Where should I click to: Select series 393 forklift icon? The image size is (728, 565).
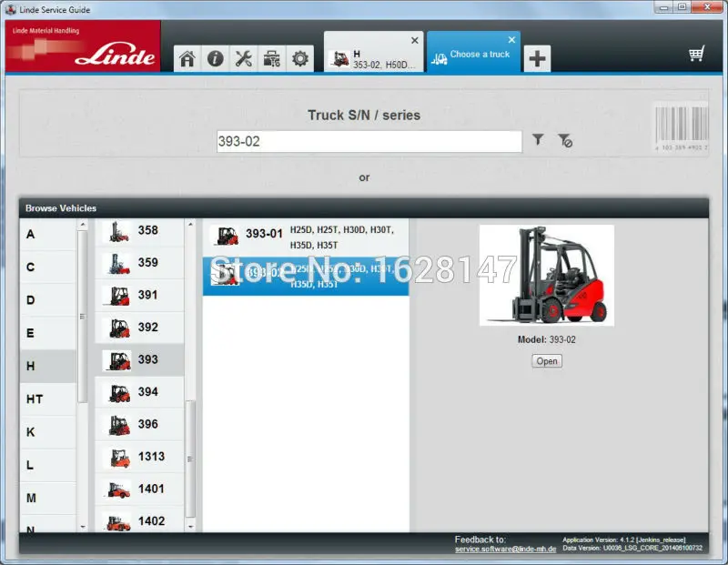pos(119,360)
